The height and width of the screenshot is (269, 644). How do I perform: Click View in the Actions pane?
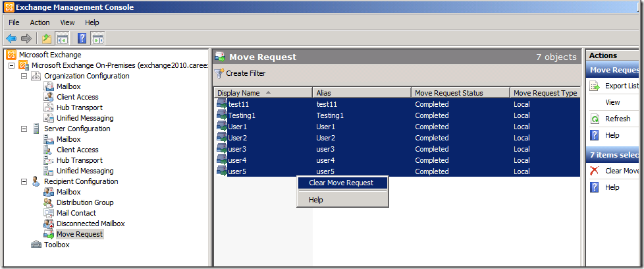[613, 102]
